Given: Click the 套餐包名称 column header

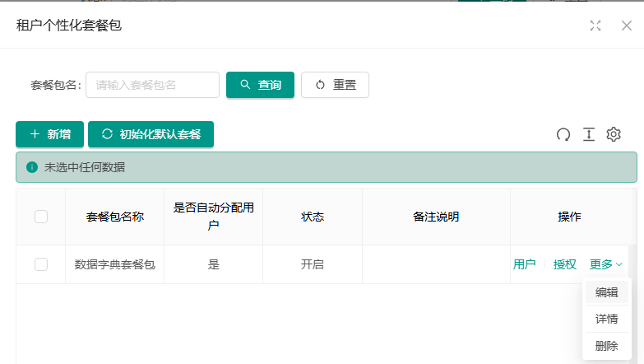Looking at the screenshot, I should (x=115, y=217).
